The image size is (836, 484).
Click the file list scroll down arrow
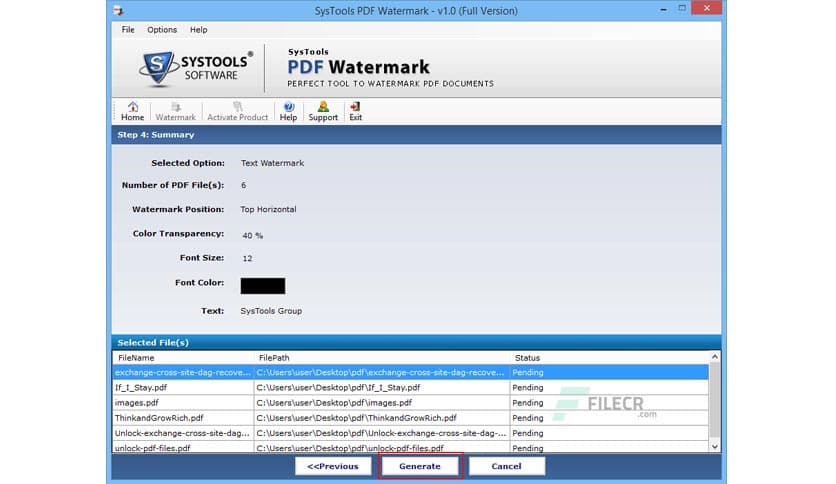point(715,447)
